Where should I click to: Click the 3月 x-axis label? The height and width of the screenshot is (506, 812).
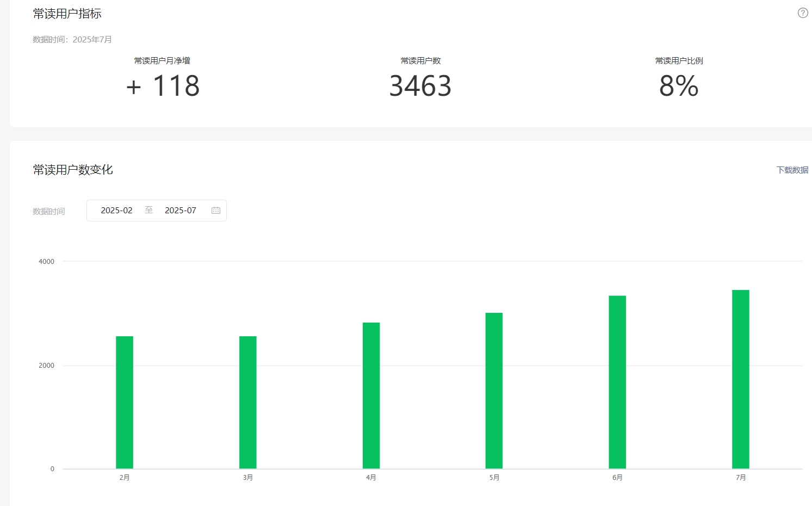click(248, 478)
